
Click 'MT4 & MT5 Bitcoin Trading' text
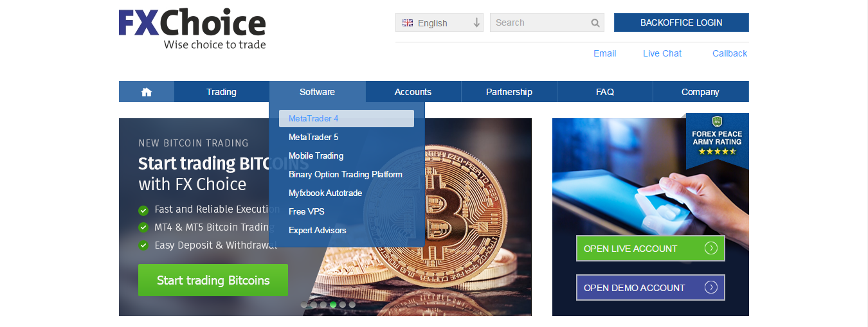click(x=215, y=227)
